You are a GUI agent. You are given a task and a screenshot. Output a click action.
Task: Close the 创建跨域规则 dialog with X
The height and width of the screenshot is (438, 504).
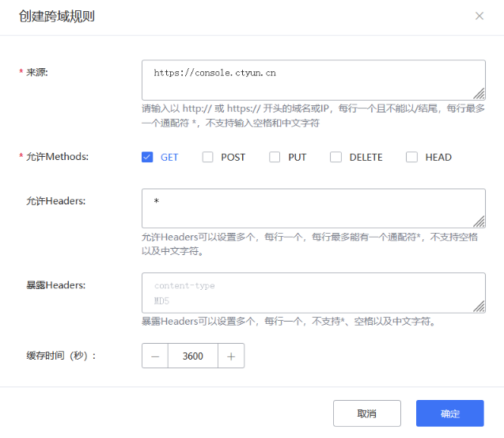click(479, 16)
